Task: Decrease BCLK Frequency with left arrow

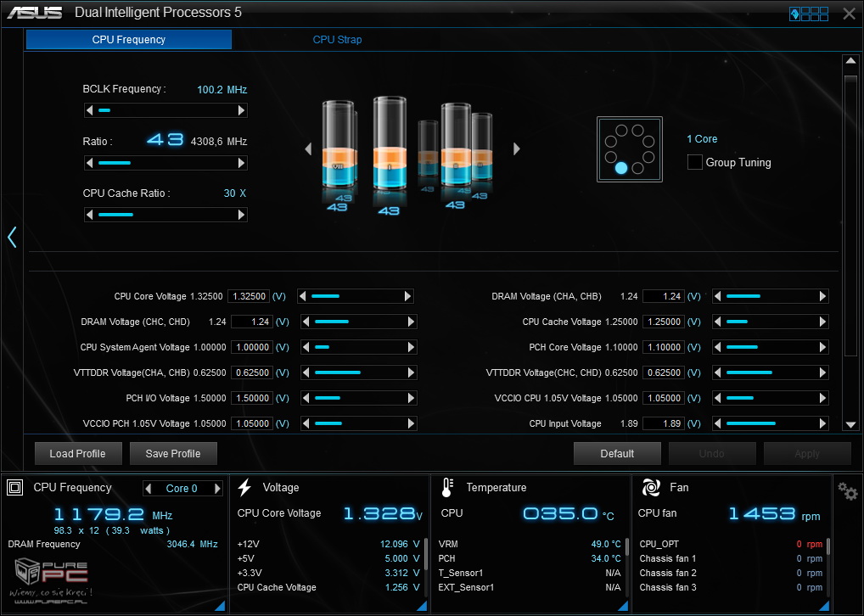Action: click(x=89, y=111)
